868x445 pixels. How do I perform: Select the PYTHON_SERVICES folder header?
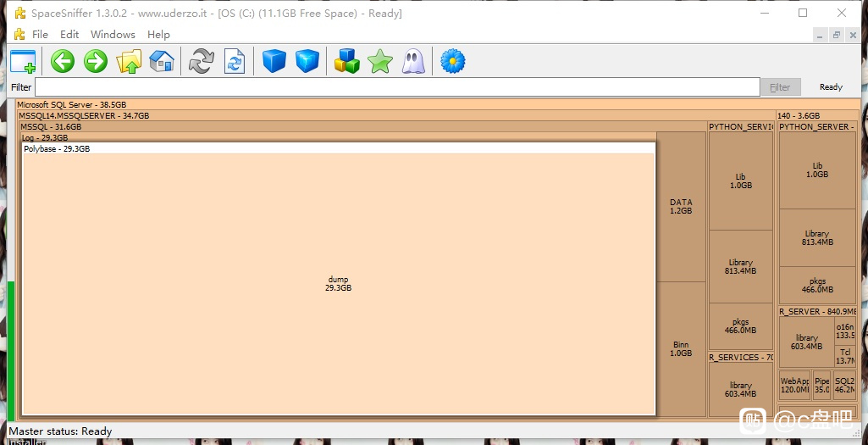741,127
